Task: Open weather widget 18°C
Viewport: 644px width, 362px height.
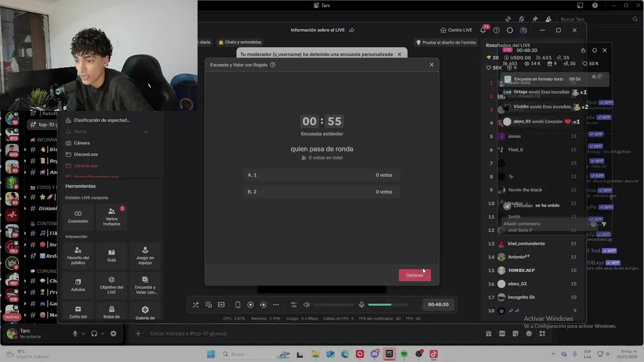Action: [27, 354]
